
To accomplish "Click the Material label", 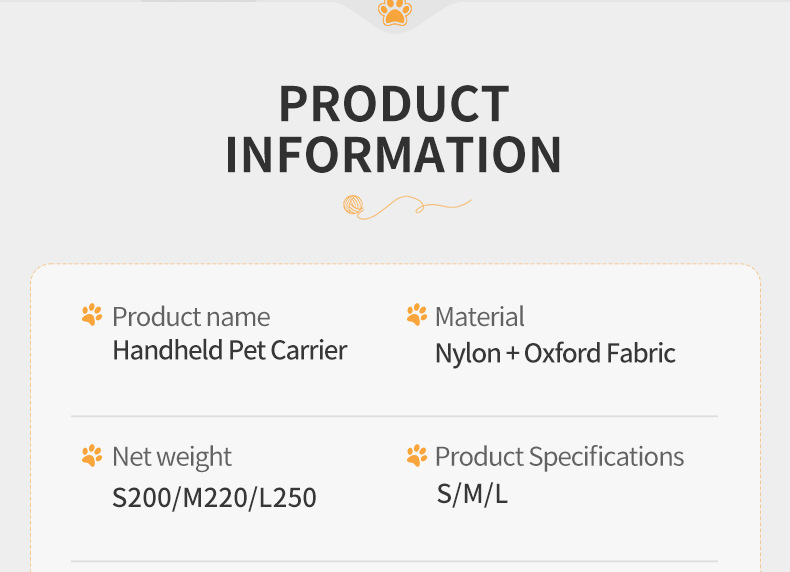I will click(x=479, y=317).
